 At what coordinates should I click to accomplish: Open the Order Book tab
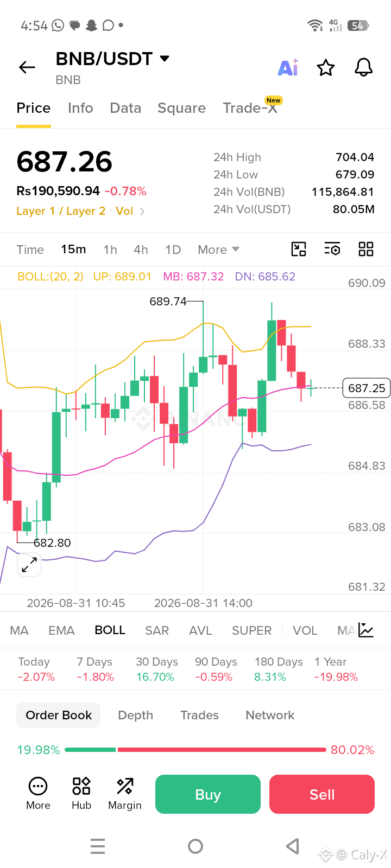[59, 715]
